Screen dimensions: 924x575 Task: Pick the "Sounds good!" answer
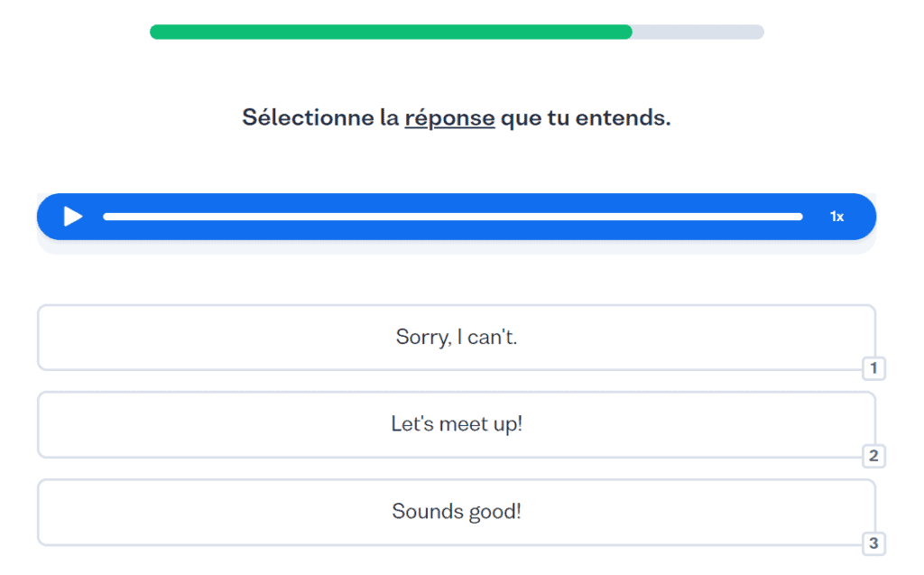tap(456, 512)
